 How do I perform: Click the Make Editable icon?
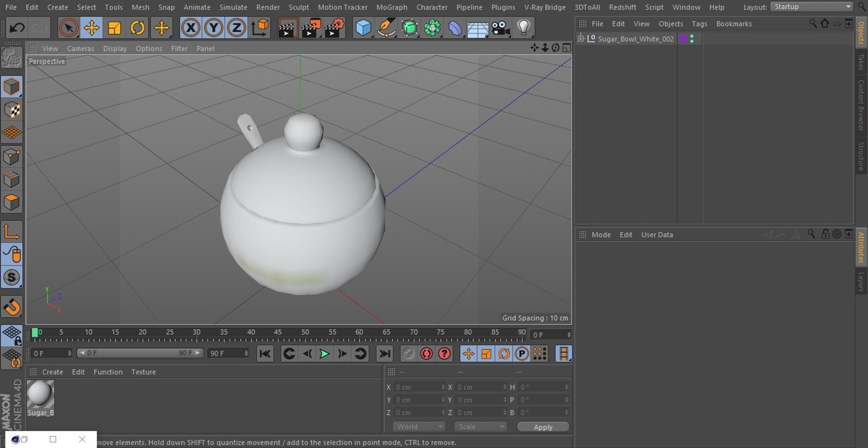(x=12, y=58)
